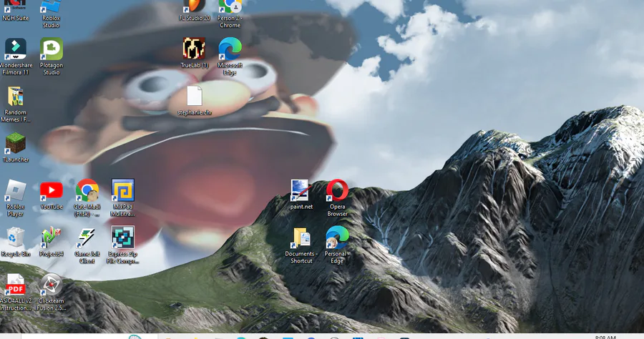Image resolution: width=644 pixels, height=339 pixels.
Task: Open the Project64 emulator shortcut
Action: pos(52,242)
